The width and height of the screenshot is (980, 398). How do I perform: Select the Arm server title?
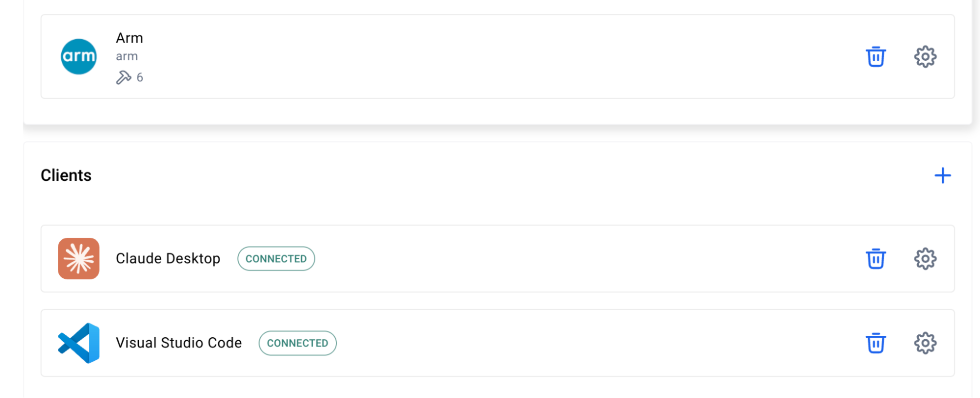129,38
